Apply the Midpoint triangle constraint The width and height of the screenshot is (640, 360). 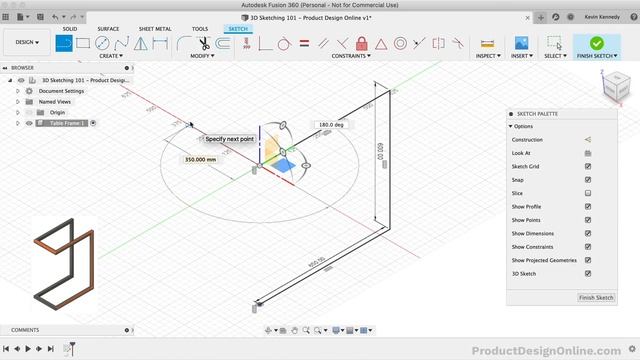coord(381,44)
